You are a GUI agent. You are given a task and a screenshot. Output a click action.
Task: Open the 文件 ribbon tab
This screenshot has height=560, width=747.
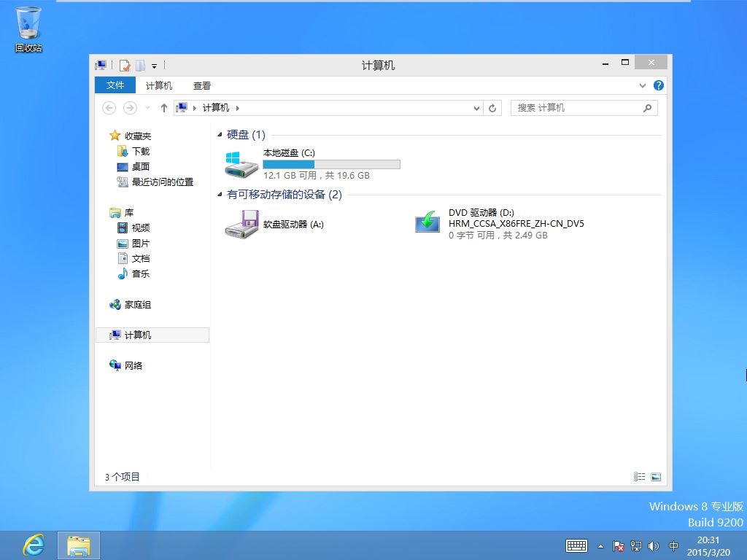(115, 85)
